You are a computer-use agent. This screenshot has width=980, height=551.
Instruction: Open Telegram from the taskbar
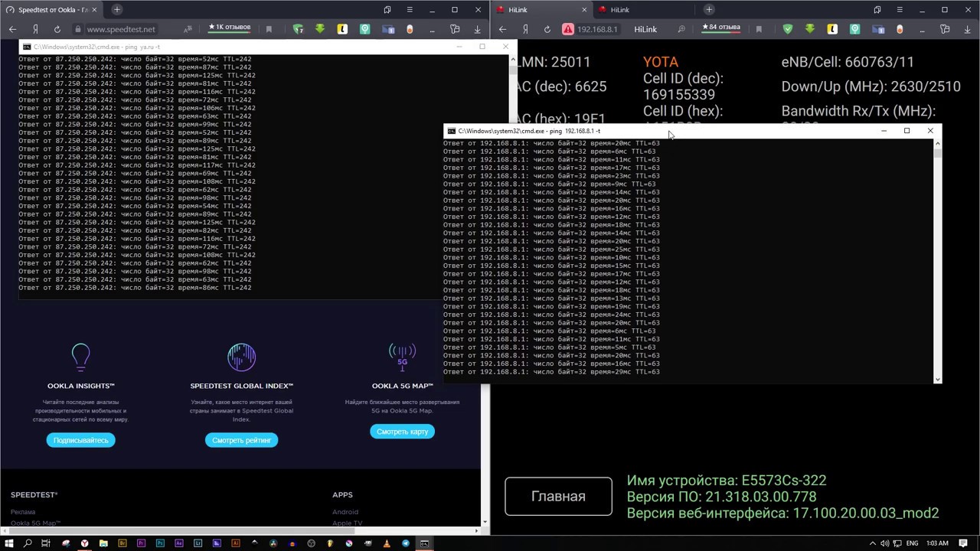pos(406,543)
